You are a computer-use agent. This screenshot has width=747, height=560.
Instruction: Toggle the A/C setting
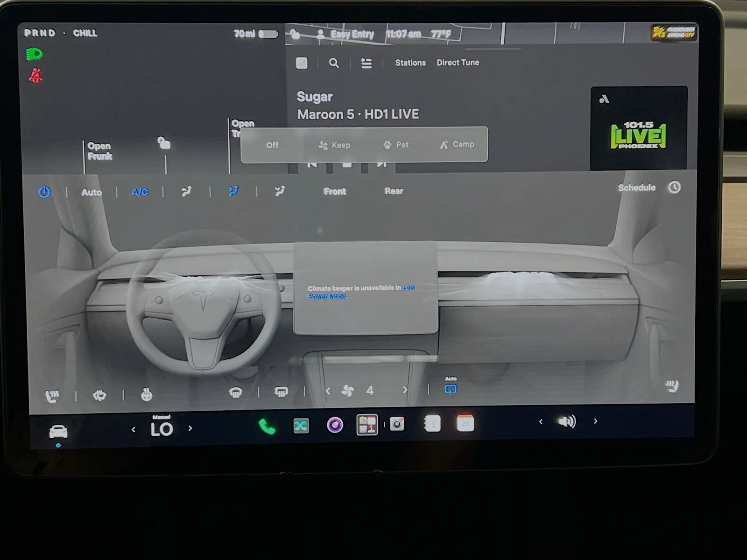pos(140,192)
